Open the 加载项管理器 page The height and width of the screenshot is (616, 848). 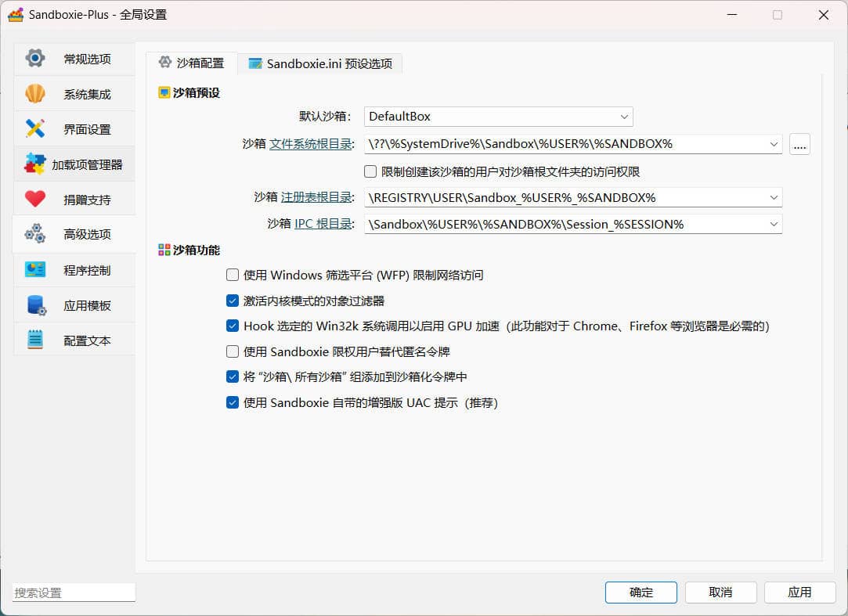pyautogui.click(x=74, y=164)
